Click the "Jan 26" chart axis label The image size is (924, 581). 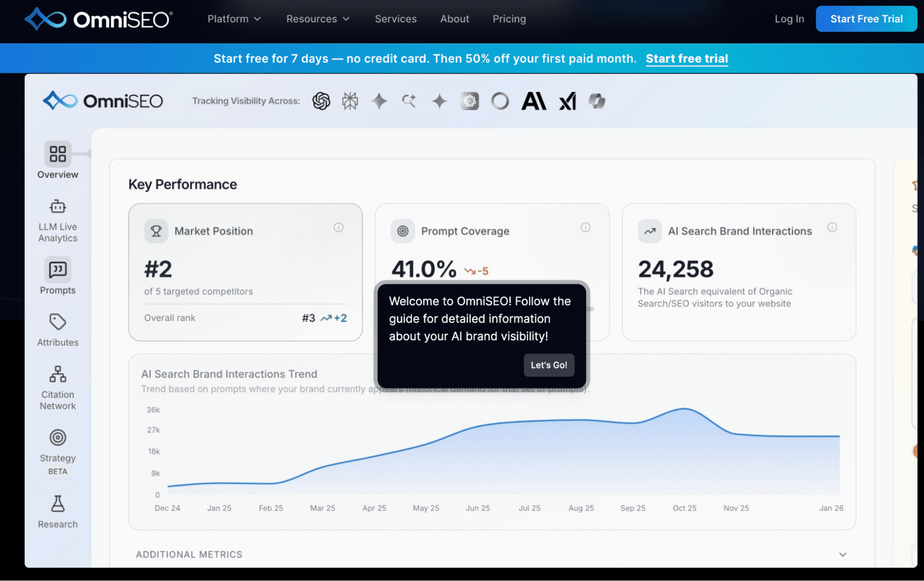[x=831, y=508]
